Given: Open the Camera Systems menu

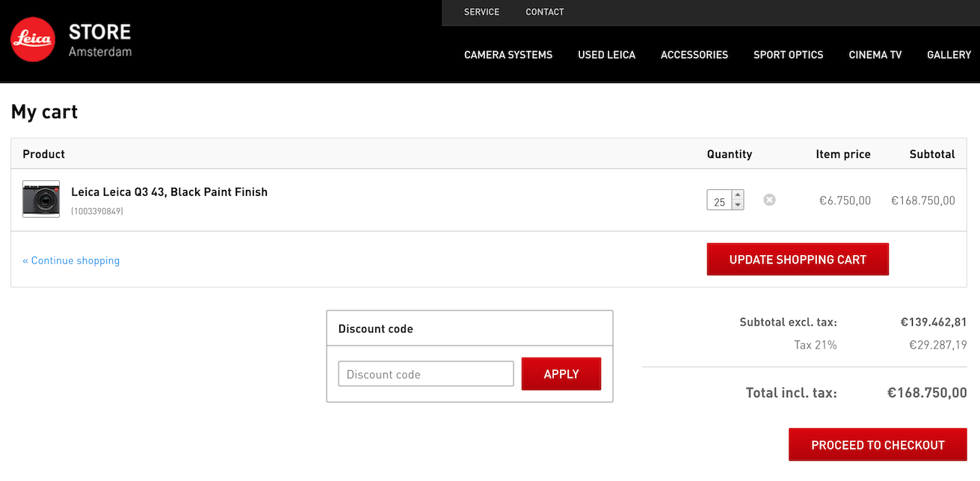Looking at the screenshot, I should 508,55.
